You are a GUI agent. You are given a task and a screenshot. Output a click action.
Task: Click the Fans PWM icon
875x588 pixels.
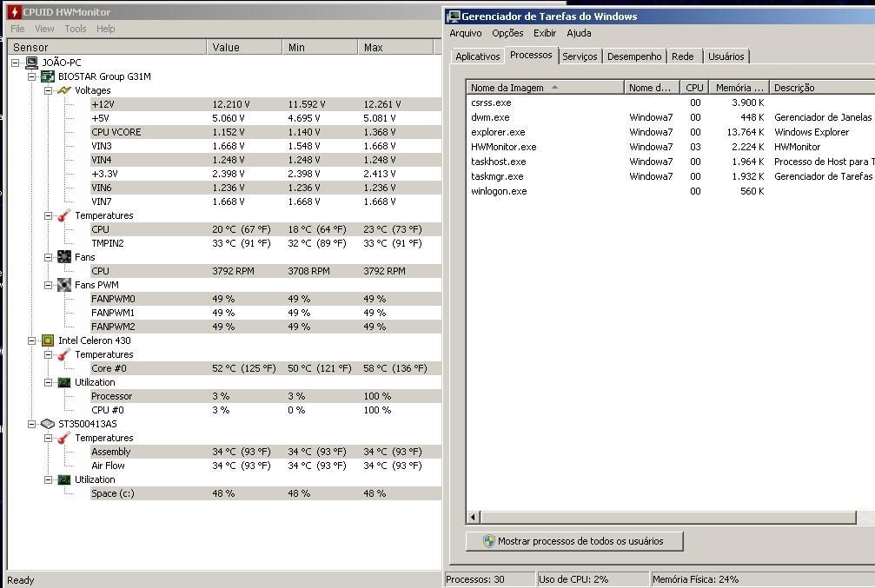64,285
